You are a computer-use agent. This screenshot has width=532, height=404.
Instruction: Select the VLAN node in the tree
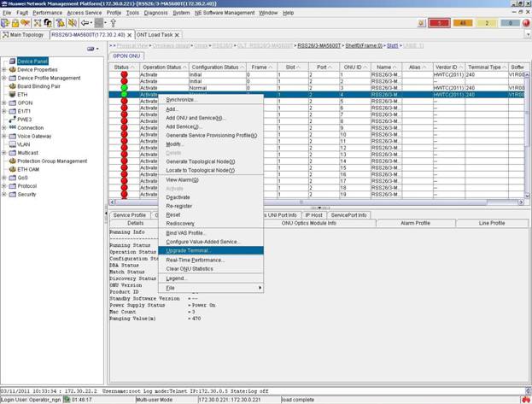click(x=24, y=144)
